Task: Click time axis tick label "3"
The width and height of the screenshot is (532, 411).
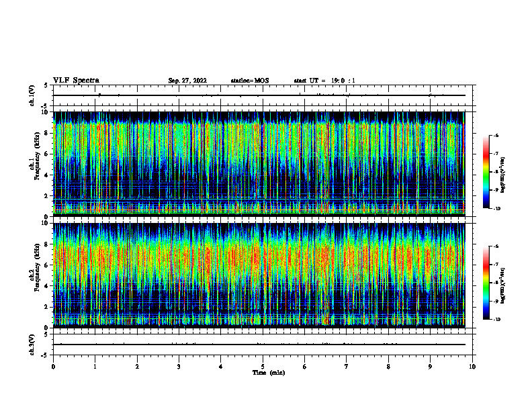Action: pos(179,367)
